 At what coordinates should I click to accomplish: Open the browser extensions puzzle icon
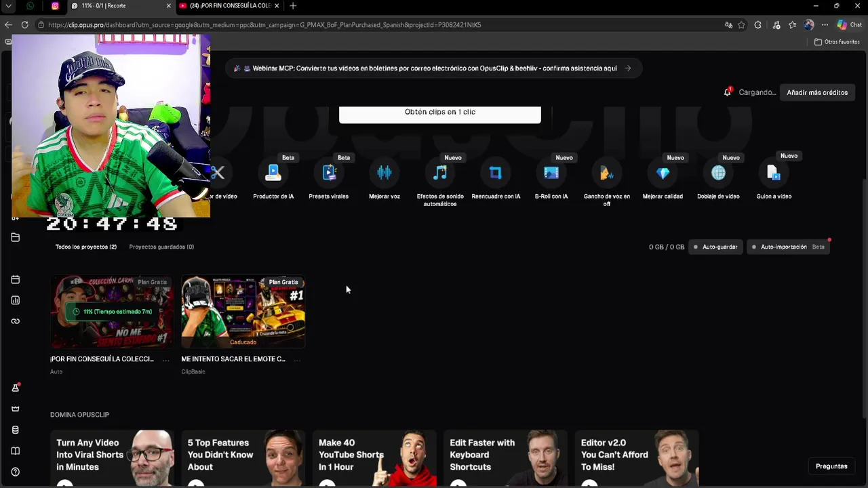pyautogui.click(x=758, y=25)
